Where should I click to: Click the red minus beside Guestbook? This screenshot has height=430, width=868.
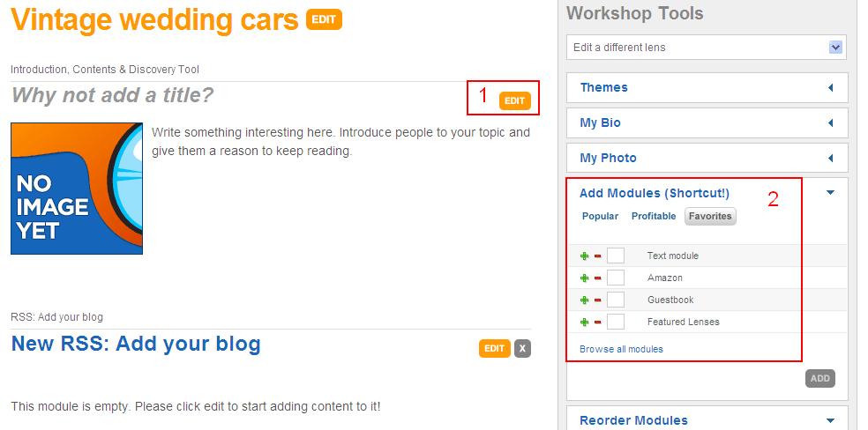click(597, 300)
